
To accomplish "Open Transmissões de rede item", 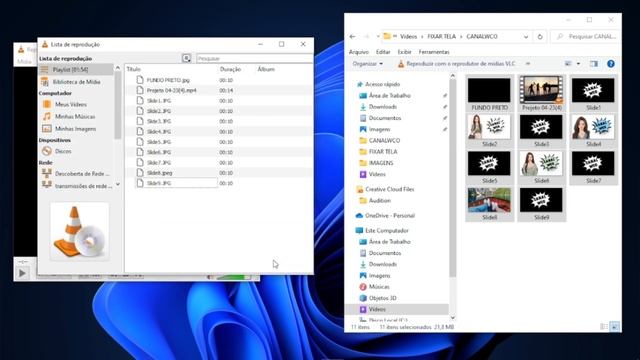I will 83,186.
